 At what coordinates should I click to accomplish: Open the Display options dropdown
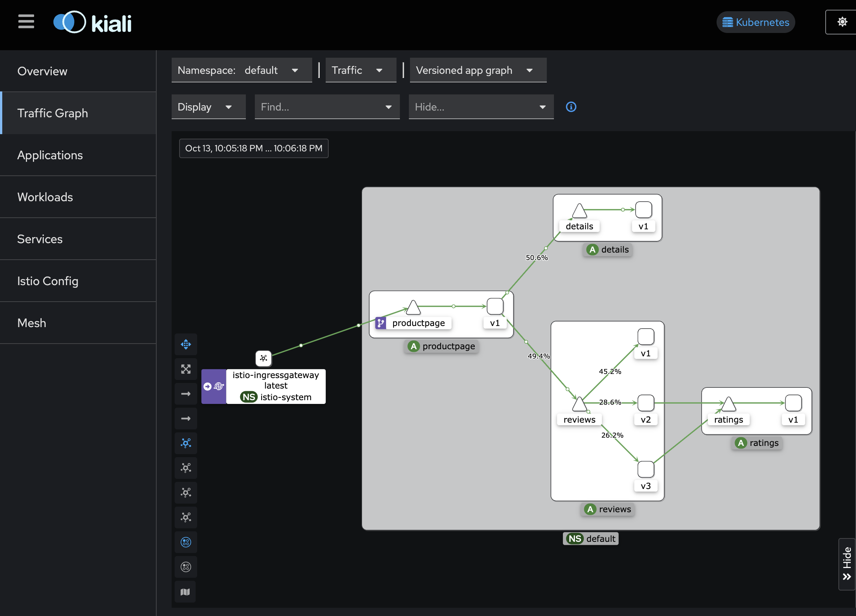pos(208,107)
